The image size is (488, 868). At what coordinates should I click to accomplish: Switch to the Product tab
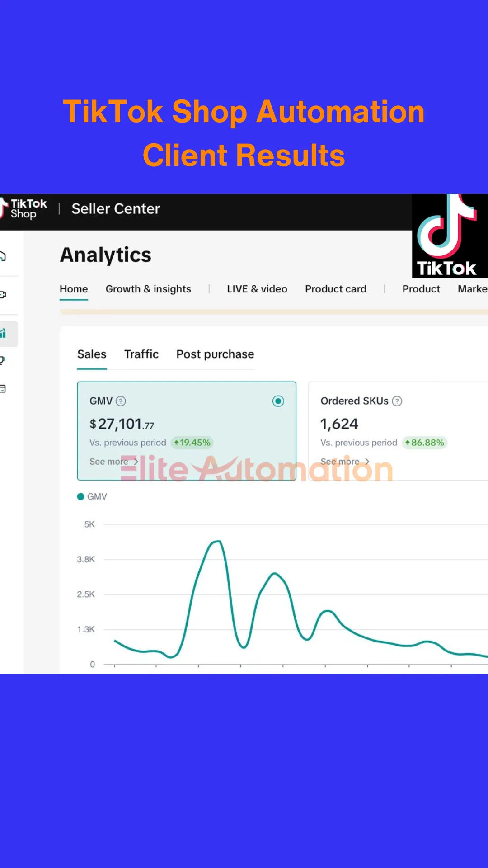421,289
